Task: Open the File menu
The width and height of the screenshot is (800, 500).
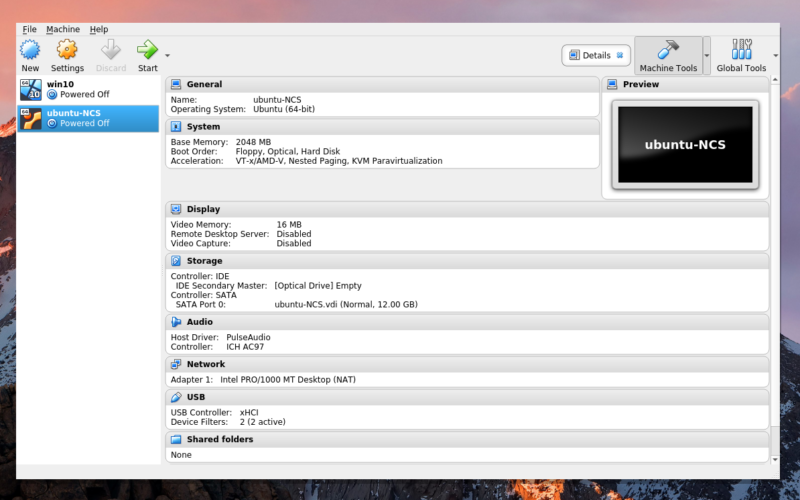Action: 29,29
